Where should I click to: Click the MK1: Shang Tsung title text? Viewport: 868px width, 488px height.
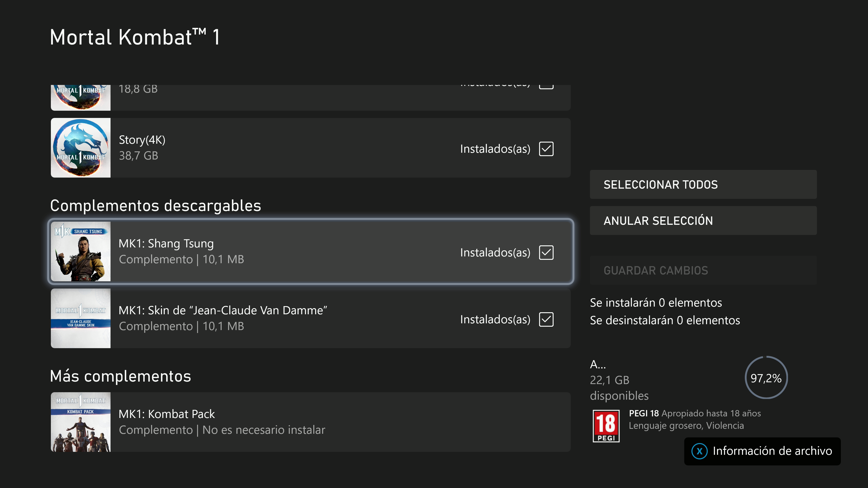166,244
